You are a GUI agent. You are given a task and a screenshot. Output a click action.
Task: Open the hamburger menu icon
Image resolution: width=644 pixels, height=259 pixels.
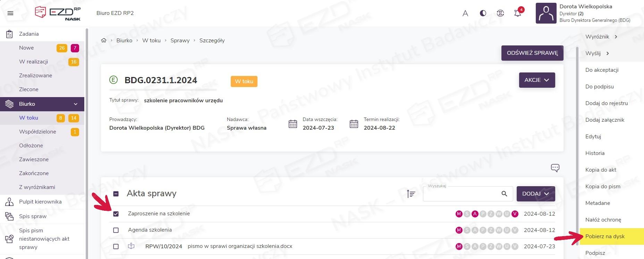(10, 13)
